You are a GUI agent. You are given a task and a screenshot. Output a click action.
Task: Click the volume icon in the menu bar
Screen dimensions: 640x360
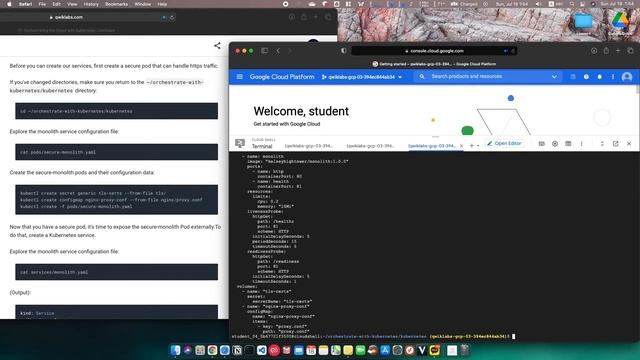tap(538, 4)
